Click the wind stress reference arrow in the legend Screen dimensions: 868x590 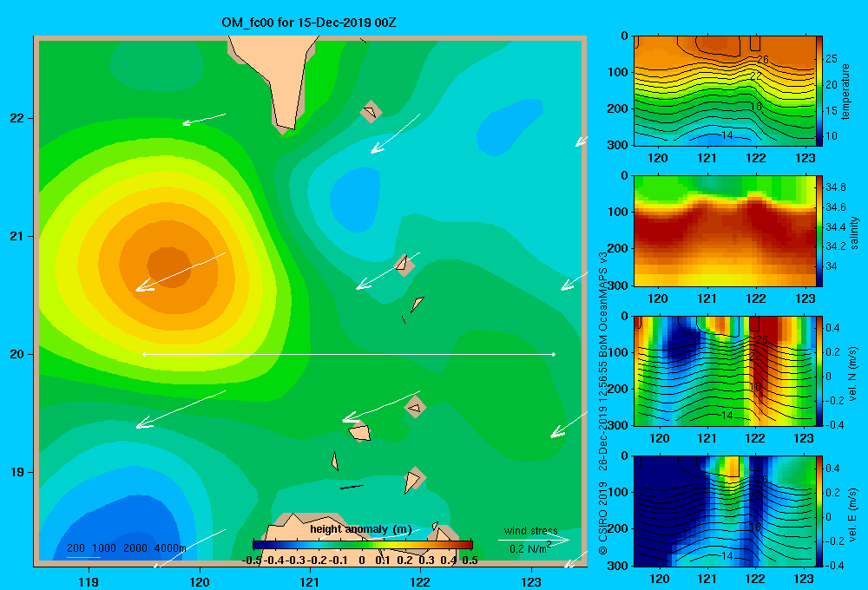coord(534,540)
